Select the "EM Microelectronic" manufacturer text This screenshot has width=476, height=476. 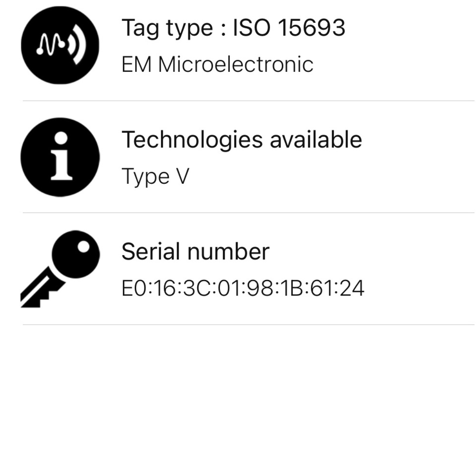click(218, 64)
